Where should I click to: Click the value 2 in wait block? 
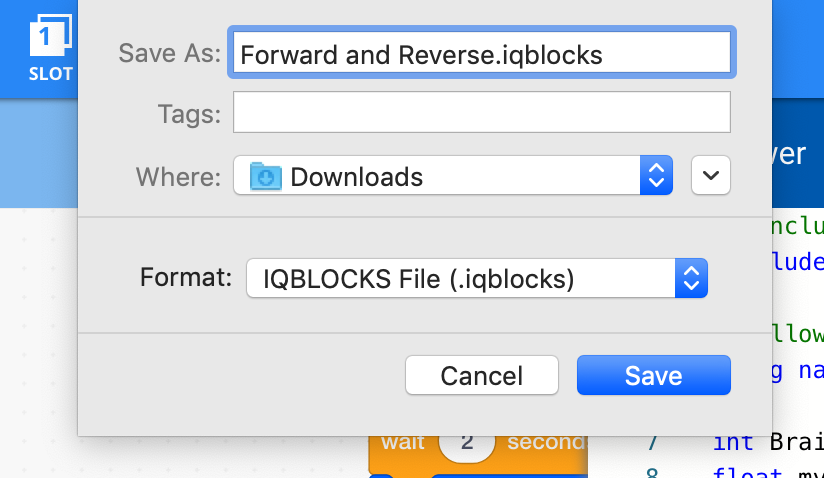tap(466, 442)
